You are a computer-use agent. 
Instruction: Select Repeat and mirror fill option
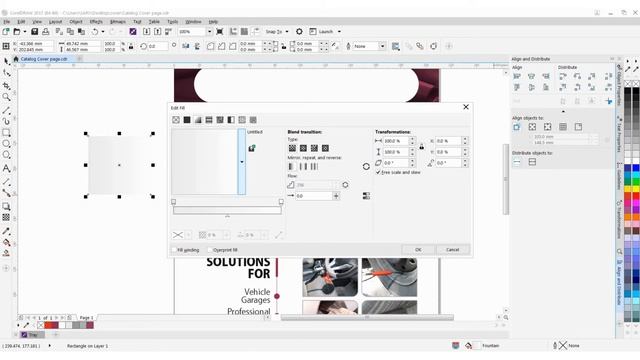303,167
